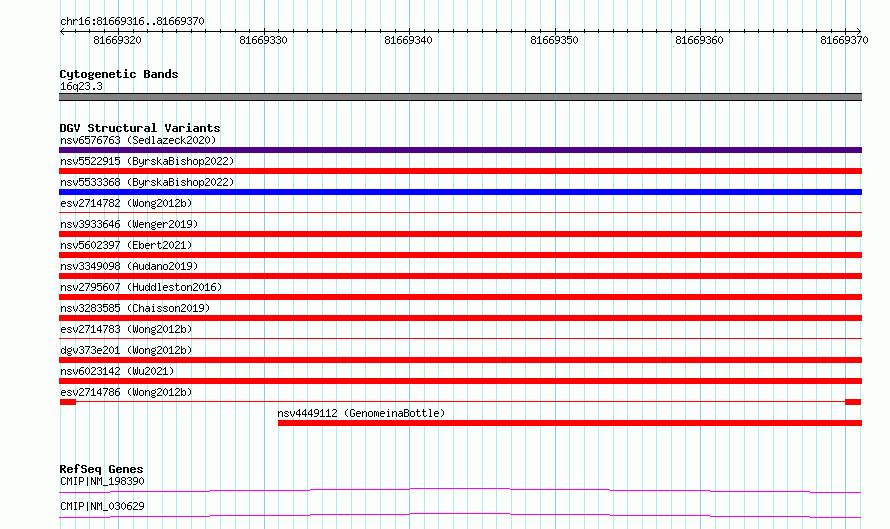Open nsv5602397 (Ebert2021) label
This screenshot has width=890, height=529.
click(126, 245)
